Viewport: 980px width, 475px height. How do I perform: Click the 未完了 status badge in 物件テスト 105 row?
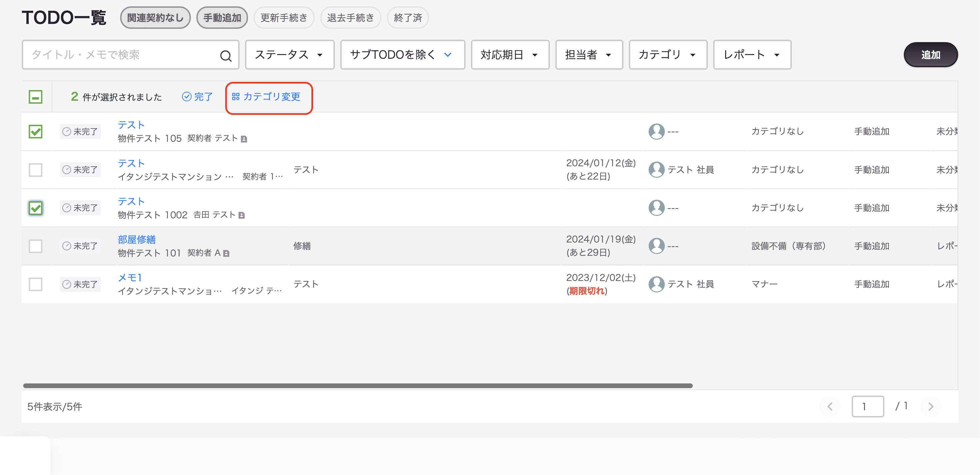[80, 132]
